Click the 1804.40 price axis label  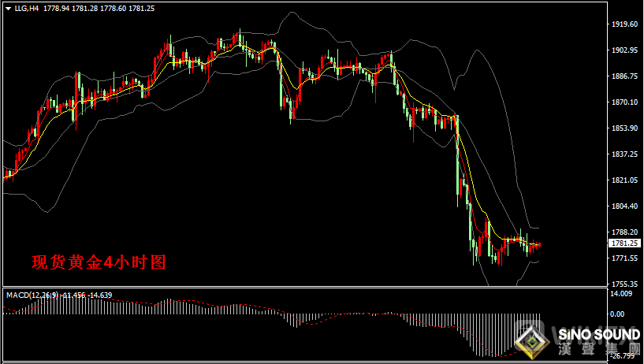(x=624, y=206)
